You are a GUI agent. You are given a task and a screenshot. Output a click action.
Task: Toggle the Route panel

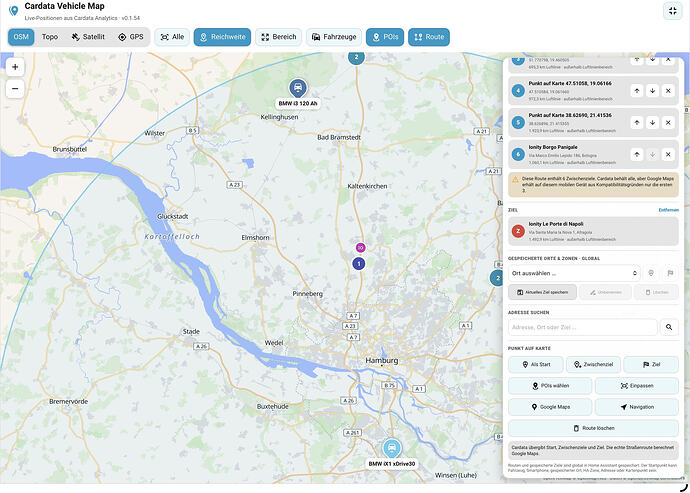(x=429, y=37)
